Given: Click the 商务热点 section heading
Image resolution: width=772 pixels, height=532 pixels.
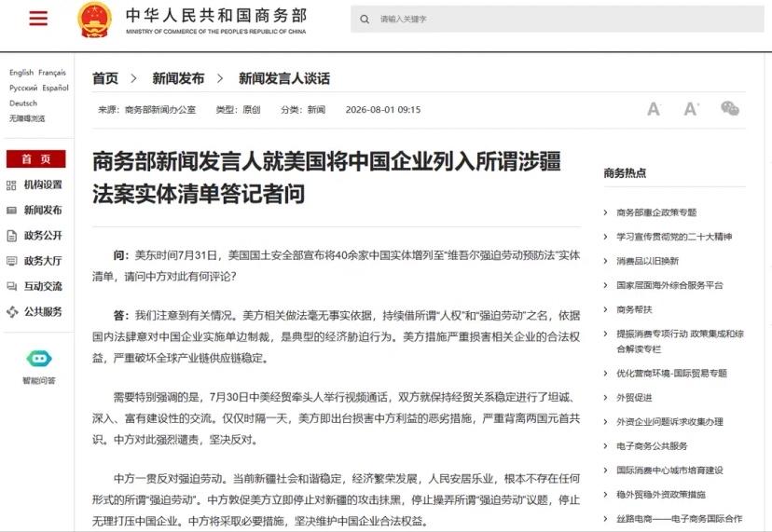Looking at the screenshot, I should pos(625,172).
